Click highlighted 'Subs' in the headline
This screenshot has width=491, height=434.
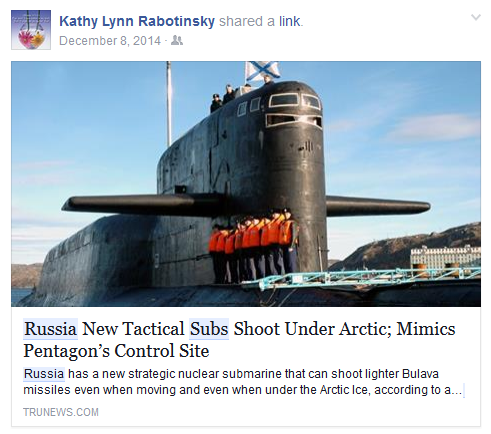coord(209,329)
